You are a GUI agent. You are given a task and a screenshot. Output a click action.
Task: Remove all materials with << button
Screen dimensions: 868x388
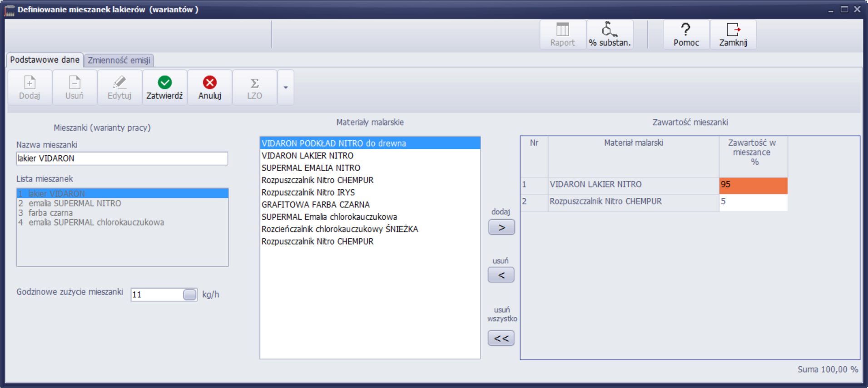501,338
